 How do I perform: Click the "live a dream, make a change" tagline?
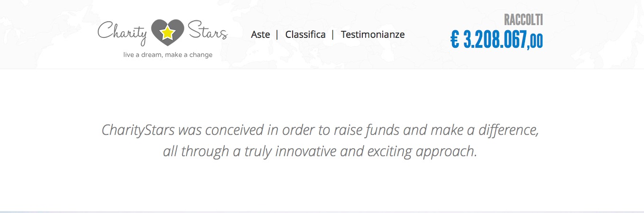pyautogui.click(x=168, y=55)
